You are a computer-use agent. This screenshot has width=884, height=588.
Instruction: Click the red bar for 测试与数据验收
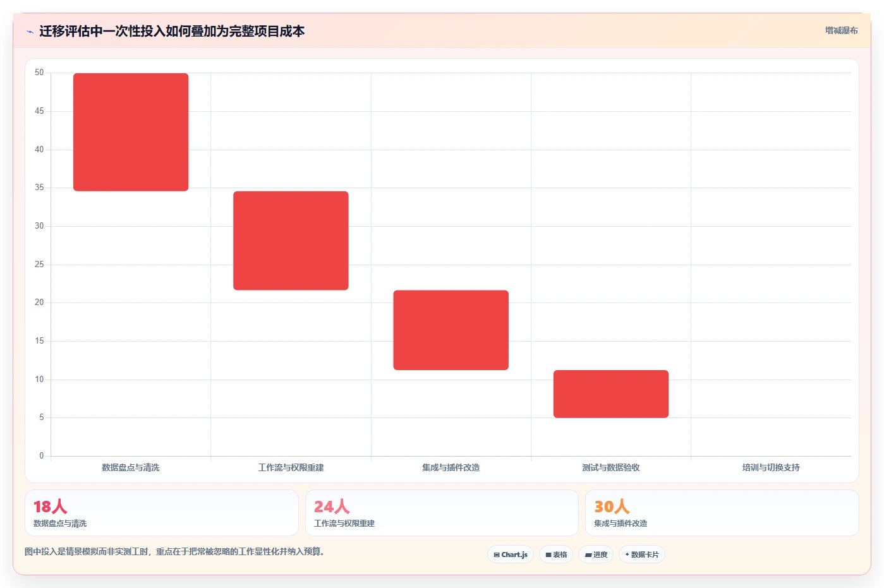click(611, 394)
